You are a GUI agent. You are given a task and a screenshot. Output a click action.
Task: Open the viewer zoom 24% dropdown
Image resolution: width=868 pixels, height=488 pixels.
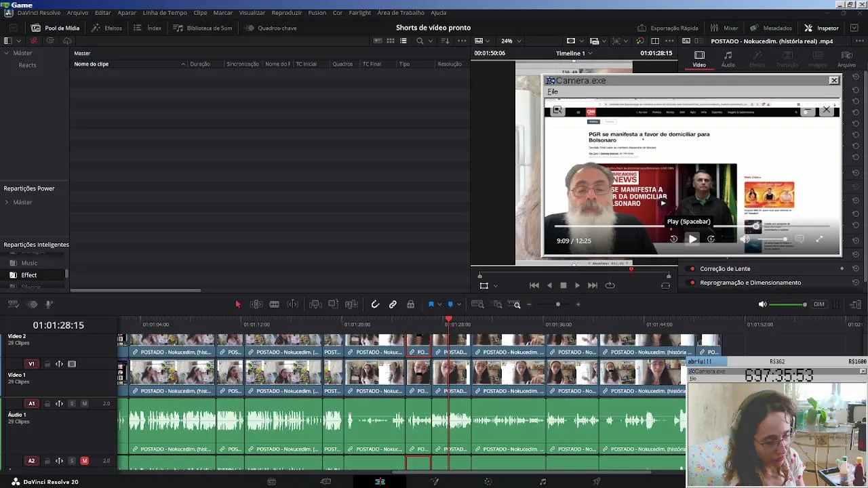click(x=511, y=41)
